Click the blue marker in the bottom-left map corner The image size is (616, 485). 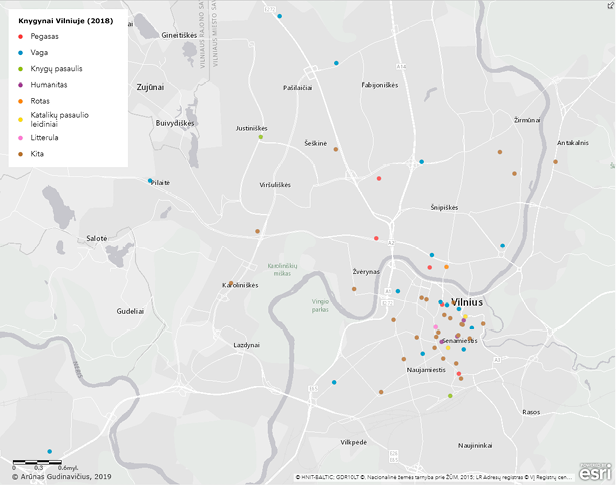[48, 452]
